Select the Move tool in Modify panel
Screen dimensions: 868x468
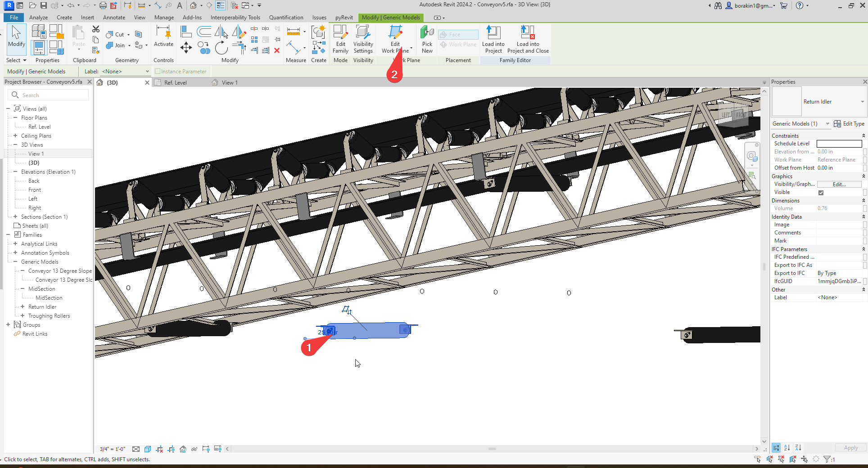186,48
